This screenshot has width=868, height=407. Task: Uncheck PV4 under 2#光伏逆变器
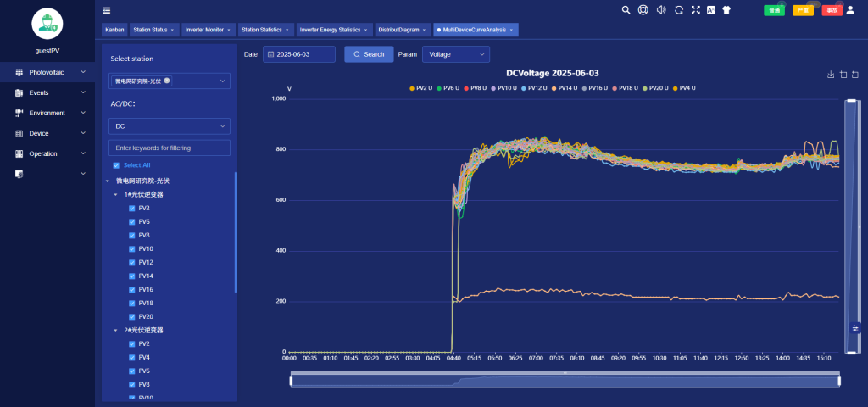(131, 357)
